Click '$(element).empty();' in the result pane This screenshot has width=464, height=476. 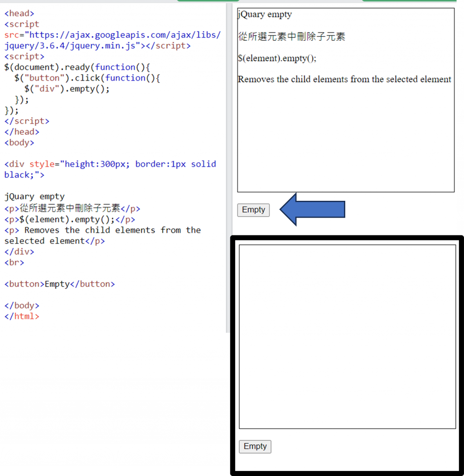[x=277, y=58]
